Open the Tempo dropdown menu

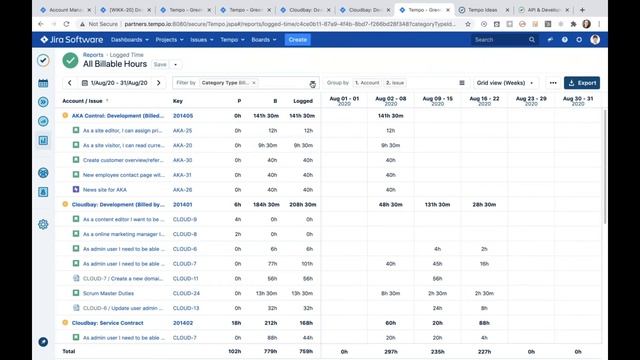[x=232, y=40]
